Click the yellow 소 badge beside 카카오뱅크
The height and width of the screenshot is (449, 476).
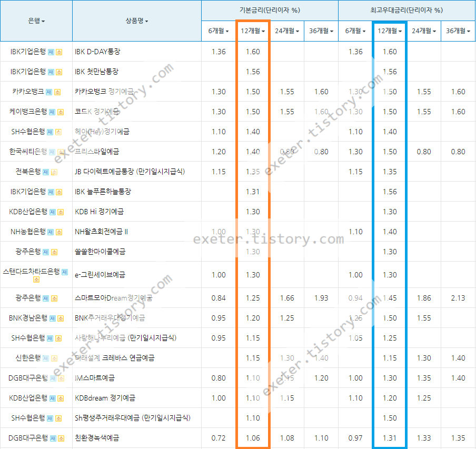coord(57,92)
